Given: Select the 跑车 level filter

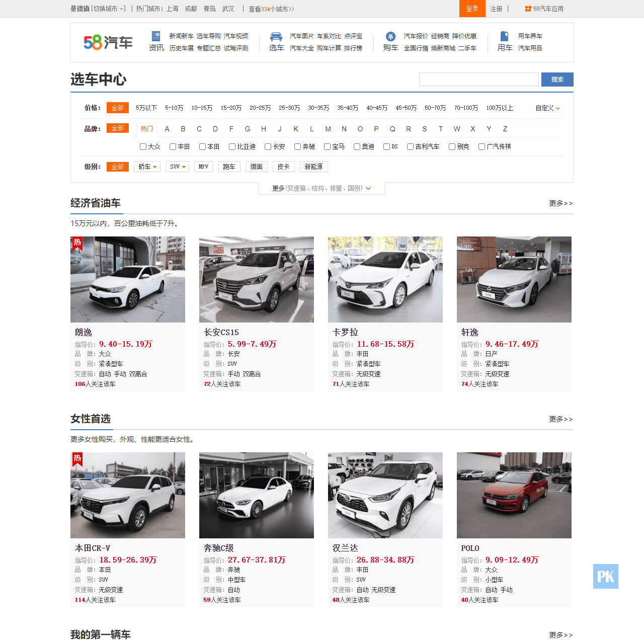Looking at the screenshot, I should pos(229,167).
